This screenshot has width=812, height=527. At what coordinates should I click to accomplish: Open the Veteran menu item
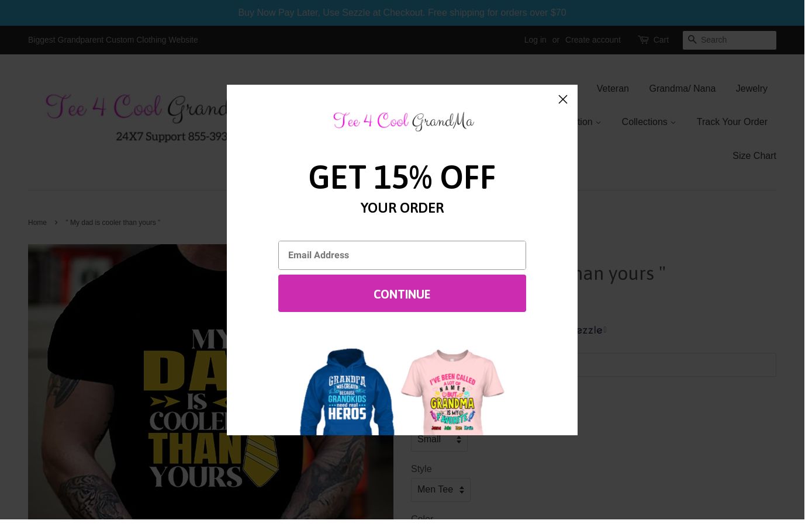point(612,89)
